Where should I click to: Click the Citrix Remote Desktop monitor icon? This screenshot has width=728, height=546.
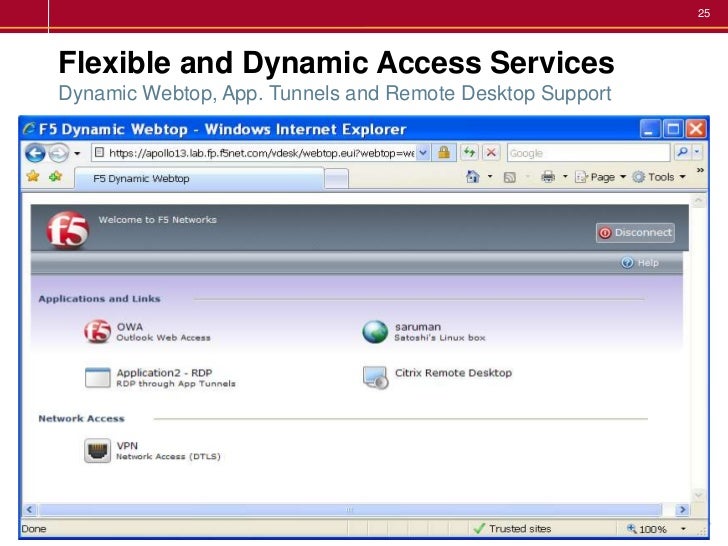[x=375, y=377]
